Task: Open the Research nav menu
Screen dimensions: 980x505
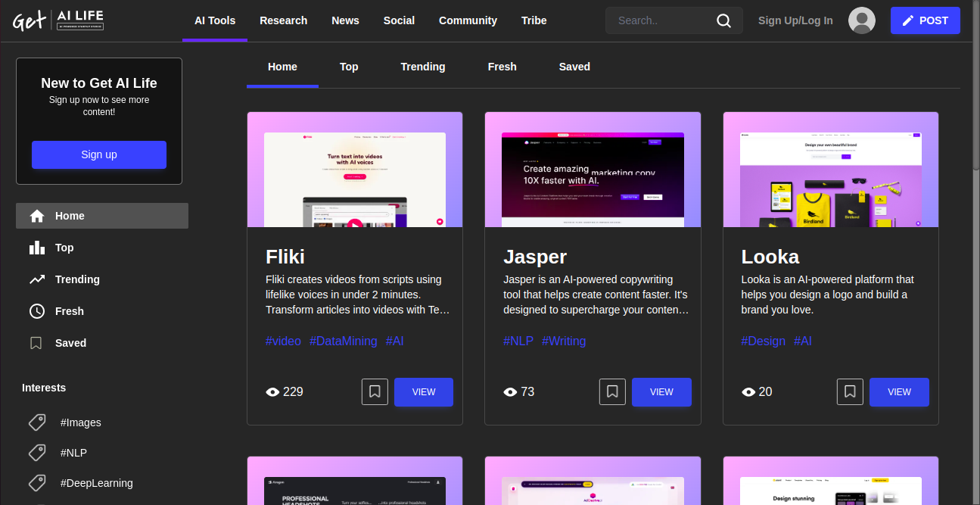Action: point(284,20)
